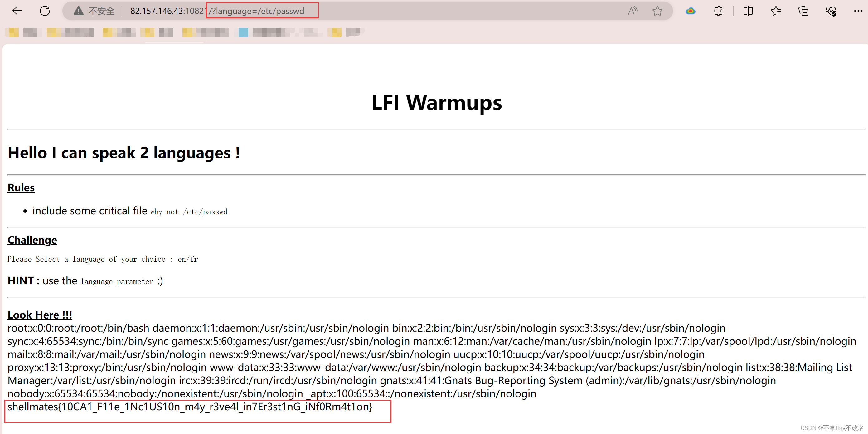This screenshot has width=868, height=434.
Task: Click the last yellow bookmark folder
Action: 336,32
